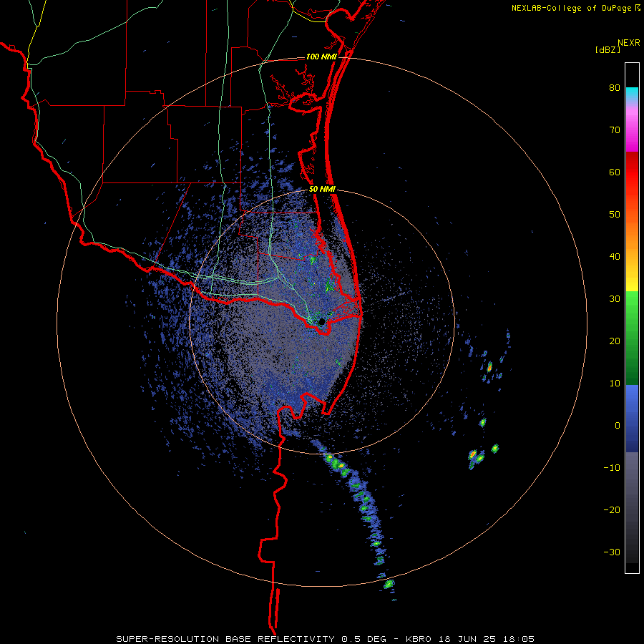Click the 60 value on the dBZ scale
Screen dimensions: 644x644
[x=615, y=172]
